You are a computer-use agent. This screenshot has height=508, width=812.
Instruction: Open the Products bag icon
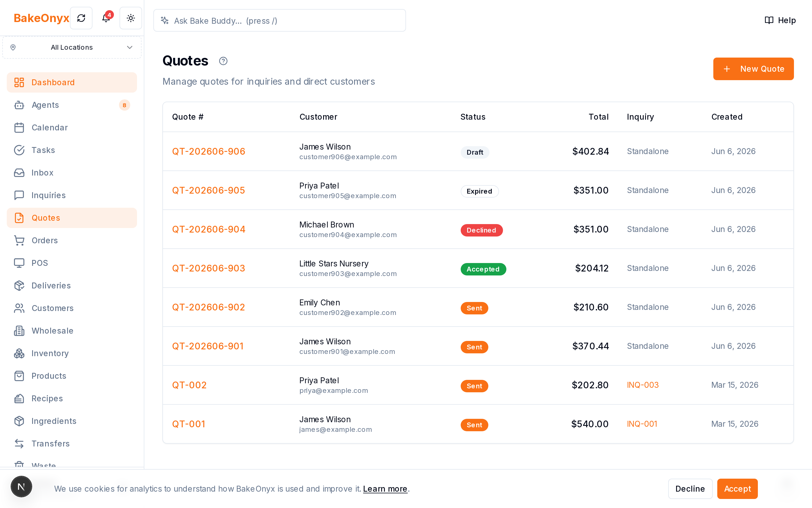pyautogui.click(x=19, y=376)
